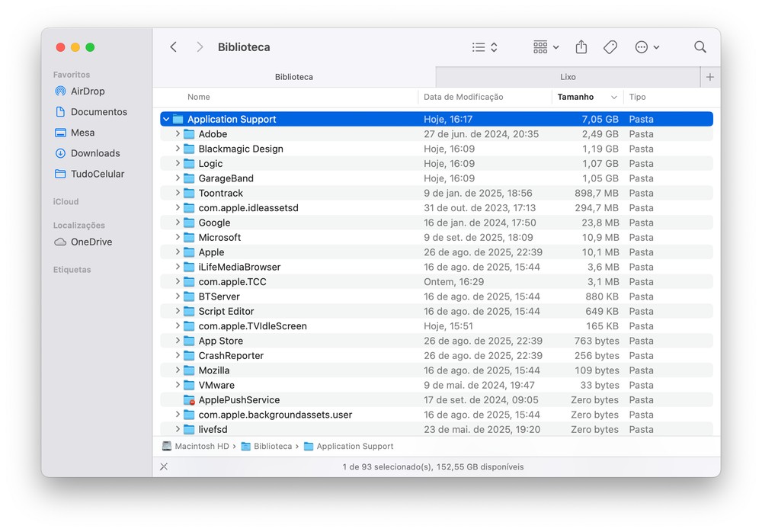Open Downloads from the sidebar

coord(94,153)
